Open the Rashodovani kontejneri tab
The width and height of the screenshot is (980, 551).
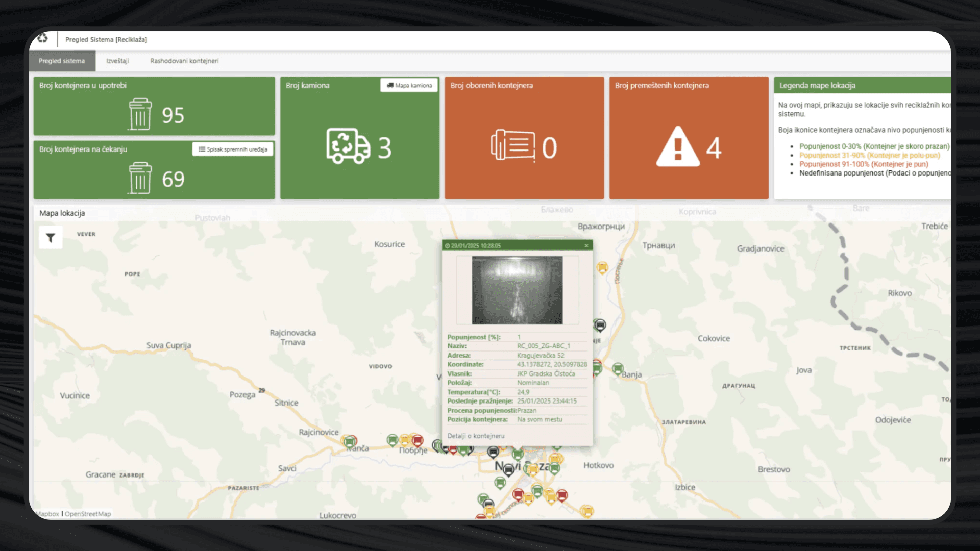[184, 61]
